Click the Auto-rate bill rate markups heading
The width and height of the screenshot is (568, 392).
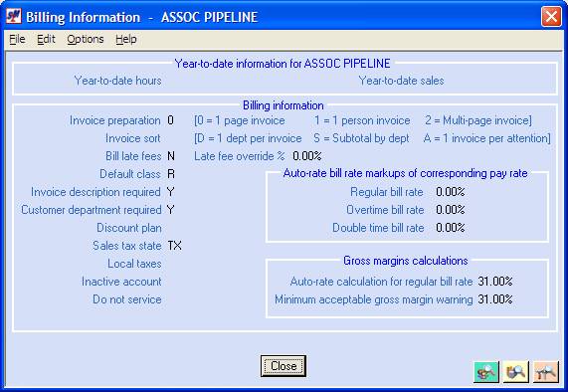pos(405,173)
